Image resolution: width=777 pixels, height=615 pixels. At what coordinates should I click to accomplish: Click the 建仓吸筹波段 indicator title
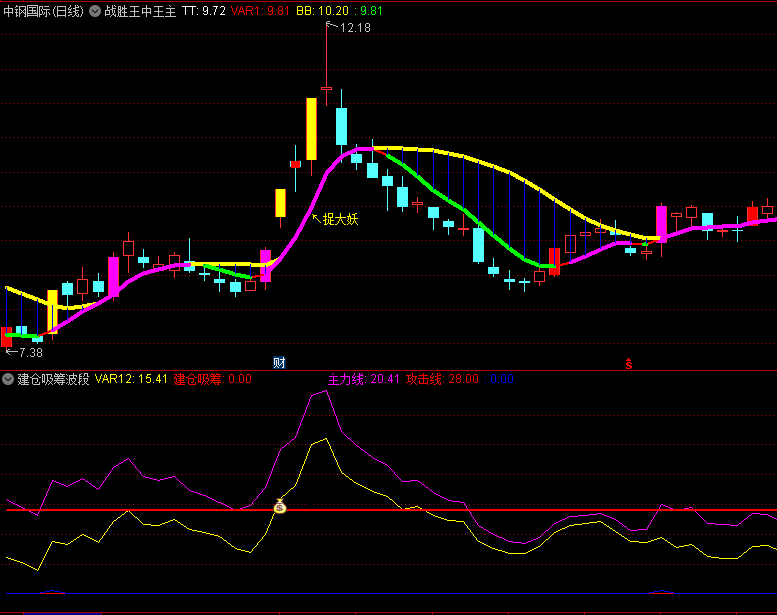54,379
